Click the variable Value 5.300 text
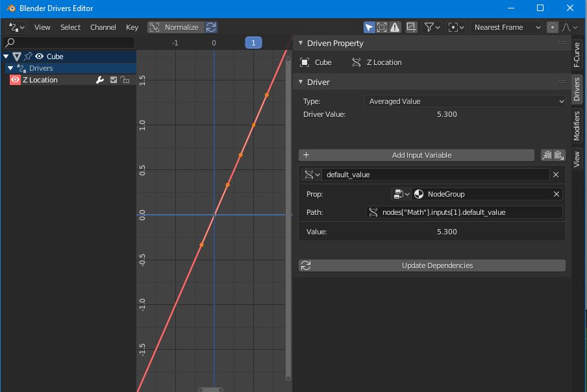Image resolution: width=587 pixels, height=392 pixels. [447, 232]
